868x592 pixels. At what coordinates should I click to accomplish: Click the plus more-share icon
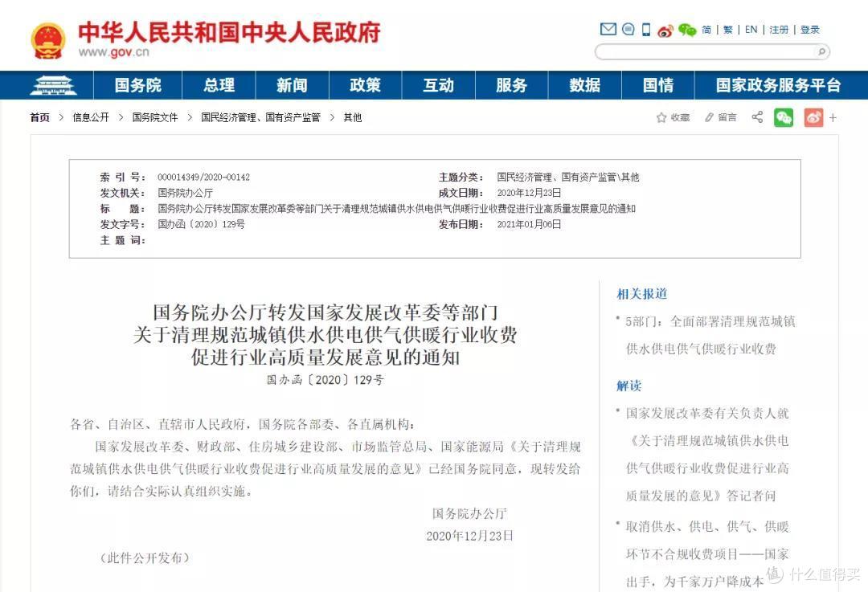click(833, 117)
